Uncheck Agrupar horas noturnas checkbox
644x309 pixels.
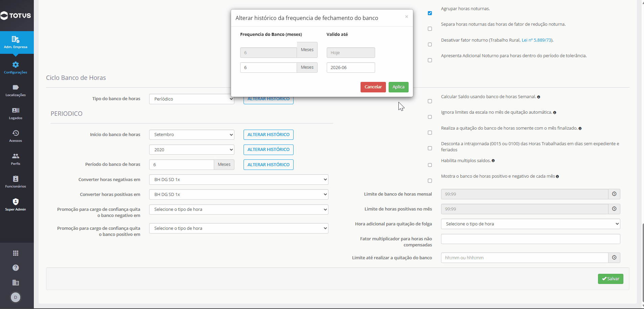click(x=430, y=13)
